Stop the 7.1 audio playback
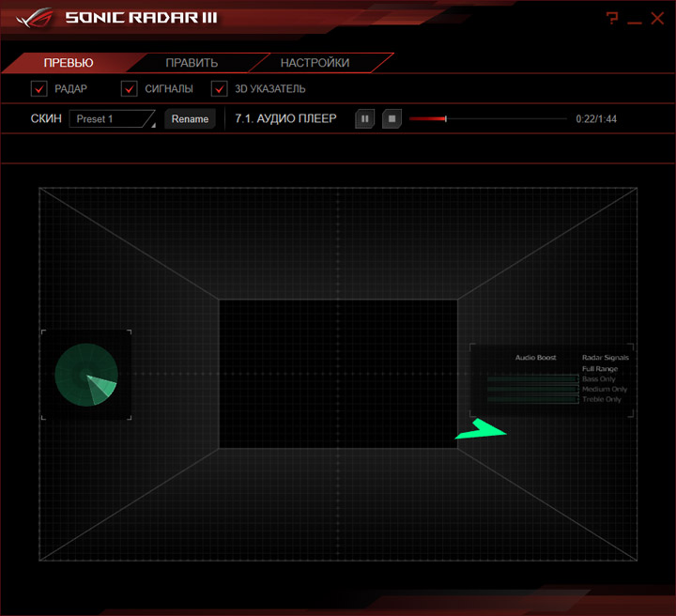The width and height of the screenshot is (676, 616). (x=392, y=118)
